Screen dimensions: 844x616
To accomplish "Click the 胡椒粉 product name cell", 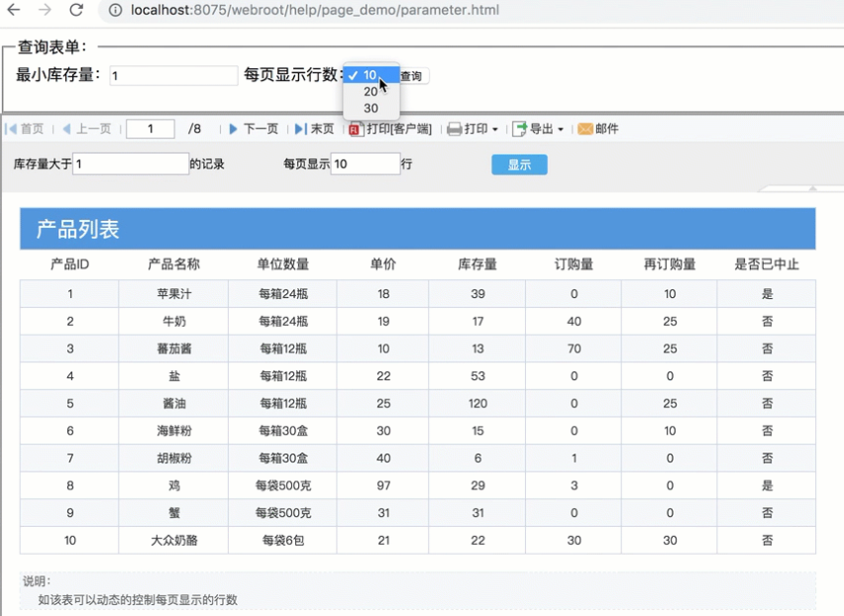I will (x=174, y=459).
